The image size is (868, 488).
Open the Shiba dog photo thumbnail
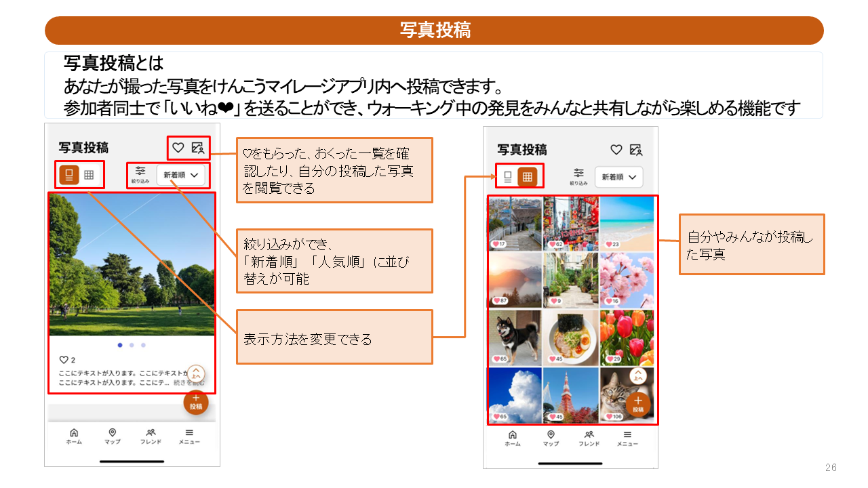(515, 338)
